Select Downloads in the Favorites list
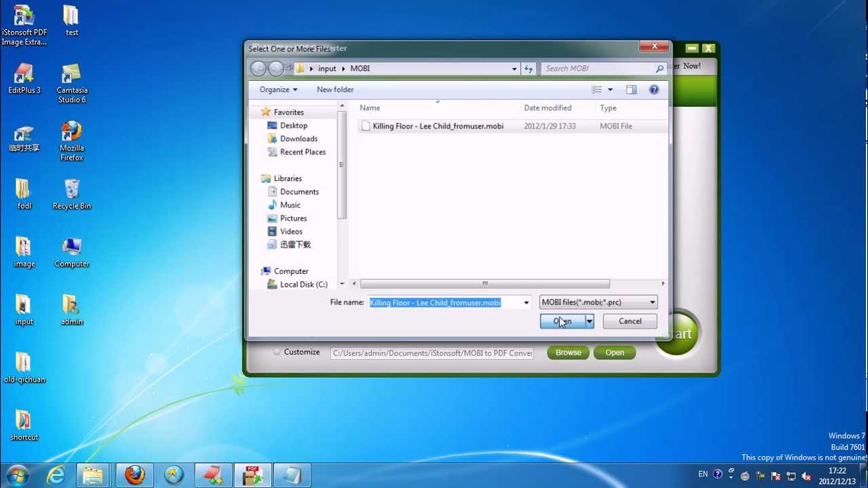 [x=298, y=139]
